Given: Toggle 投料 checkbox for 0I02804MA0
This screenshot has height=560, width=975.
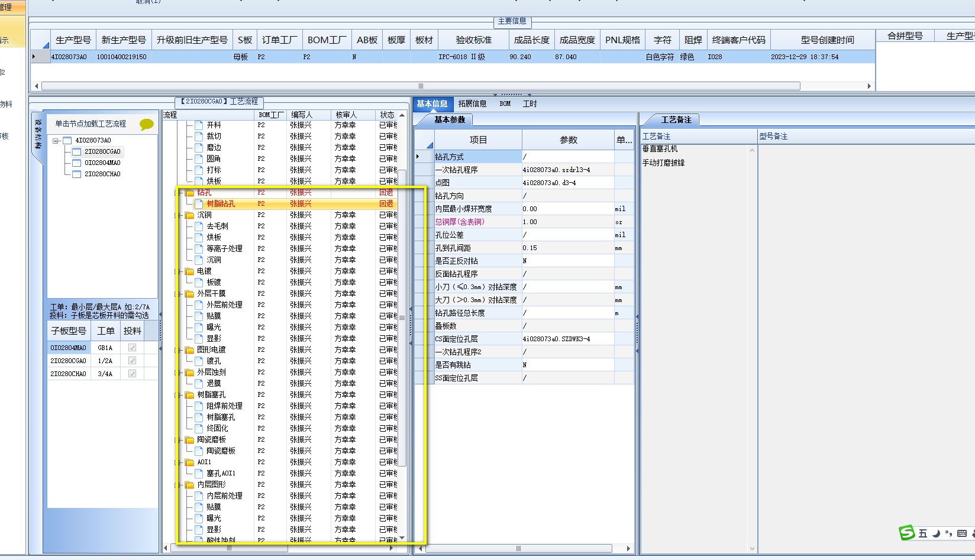Looking at the screenshot, I should click(132, 348).
